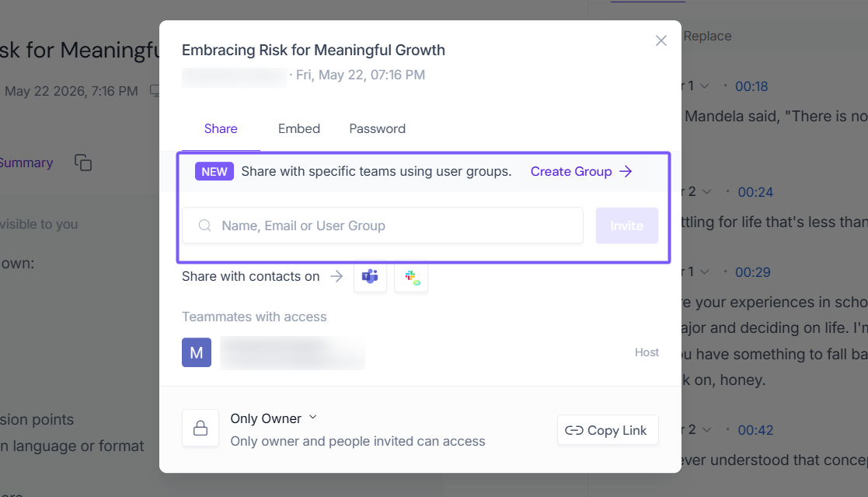This screenshot has height=497, width=868.
Task: Click the dialog title Embracing Risk for Meaningful Growth
Action: click(x=313, y=50)
